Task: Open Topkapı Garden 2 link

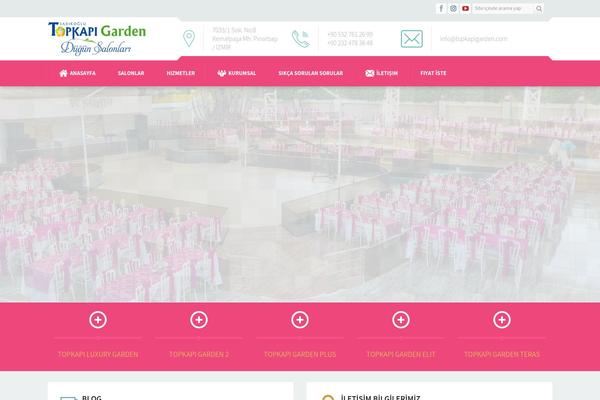Action: click(199, 354)
